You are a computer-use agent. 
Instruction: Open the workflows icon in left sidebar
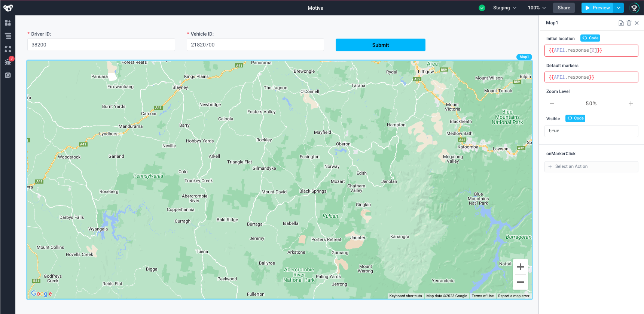tap(8, 49)
